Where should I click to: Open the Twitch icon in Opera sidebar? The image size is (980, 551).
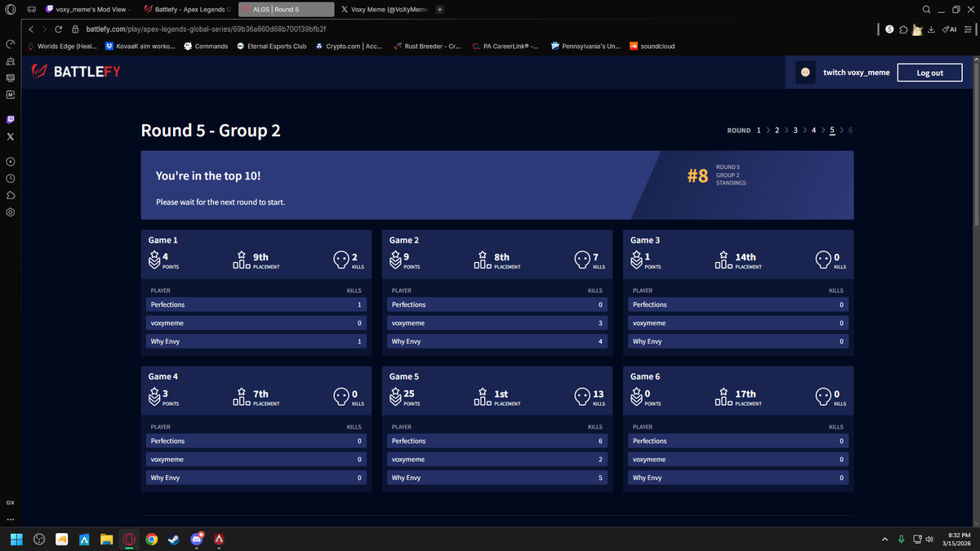pos(11,119)
